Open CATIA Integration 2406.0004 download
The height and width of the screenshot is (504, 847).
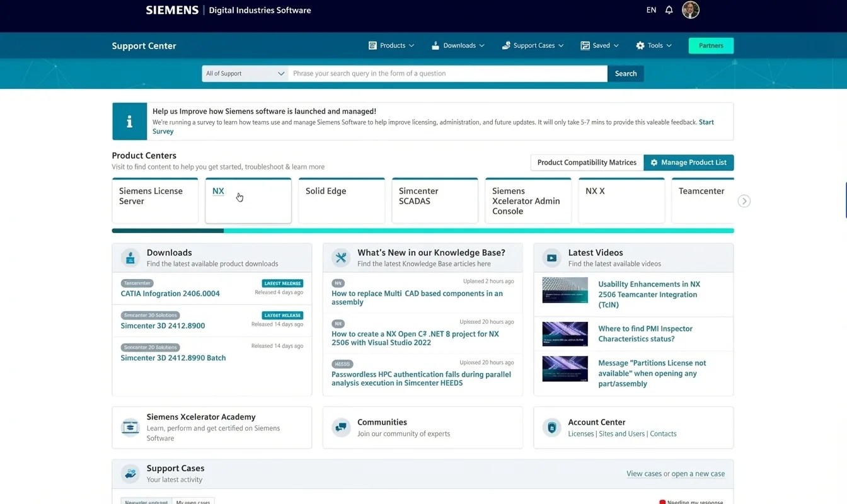170,294
